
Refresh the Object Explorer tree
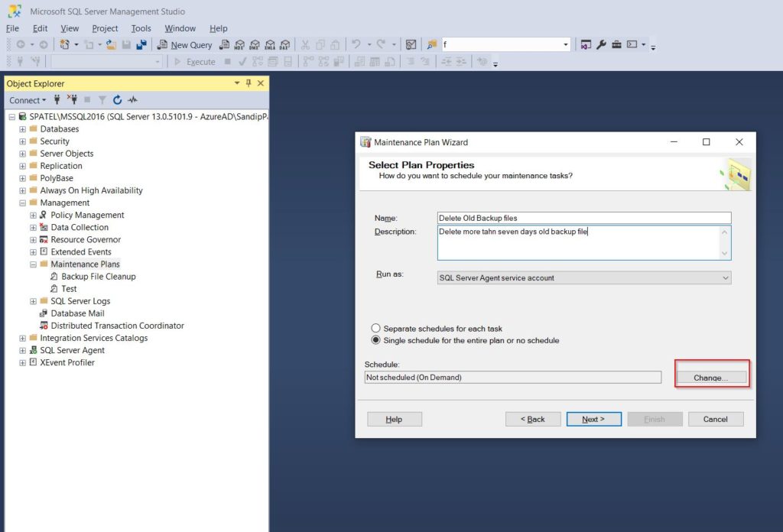(x=117, y=100)
